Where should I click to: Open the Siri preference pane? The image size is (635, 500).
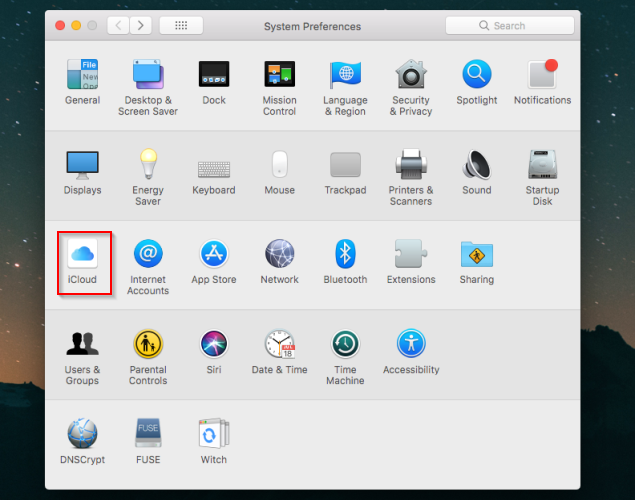click(x=214, y=345)
